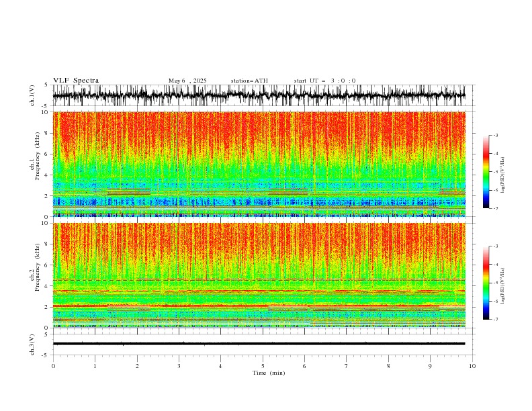Click the ch.2 spectrogram panel
Image resolution: width=532 pixels, height=411 pixels.
pos(259,275)
